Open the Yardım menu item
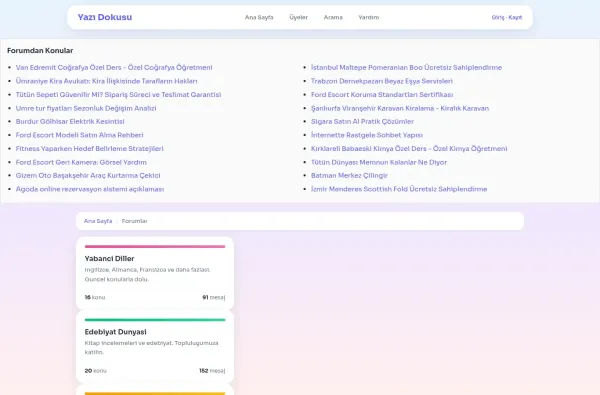Screen dimensions: 600x395 click(368, 17)
